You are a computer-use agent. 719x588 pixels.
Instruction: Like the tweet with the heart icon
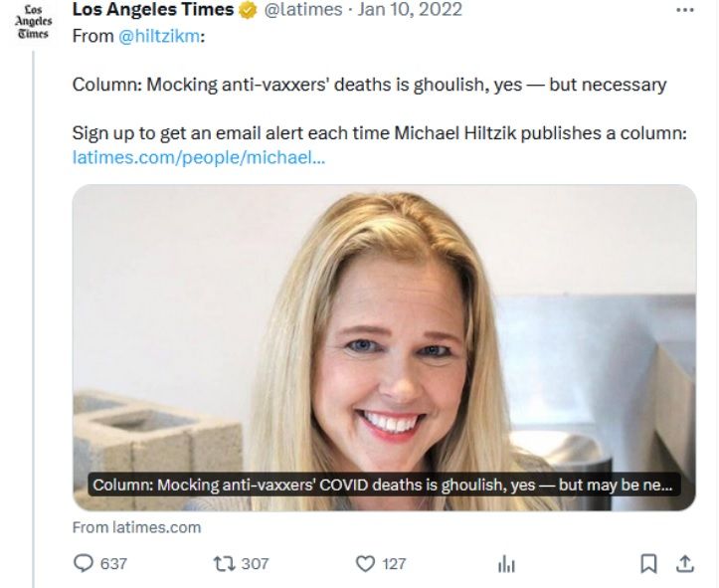click(365, 563)
